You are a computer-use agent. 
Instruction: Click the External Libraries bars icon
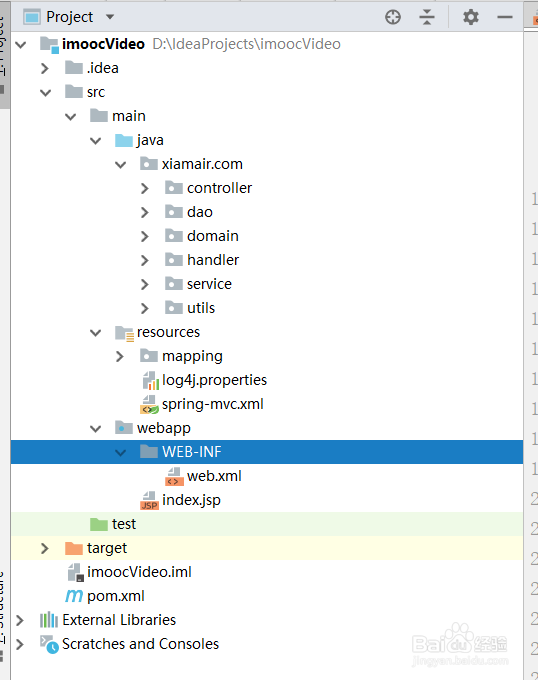tap(49, 620)
